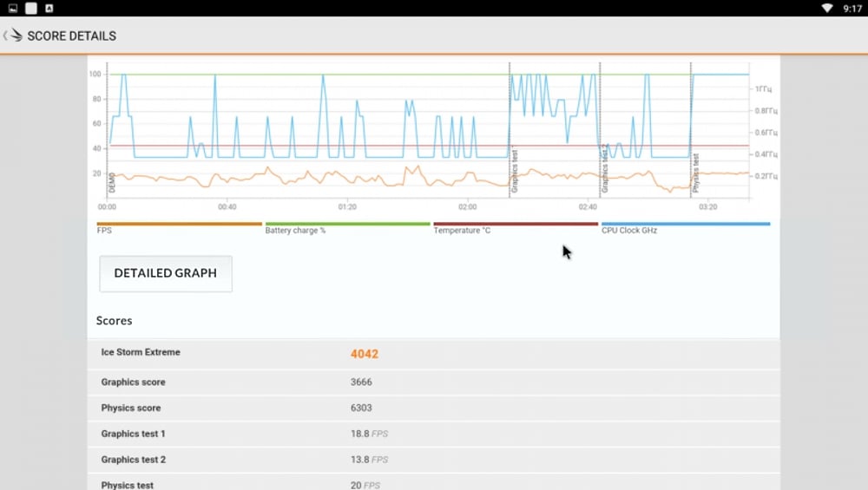Image resolution: width=868 pixels, height=490 pixels.
Task: Select the orange FPS legend bar
Action: click(x=179, y=225)
